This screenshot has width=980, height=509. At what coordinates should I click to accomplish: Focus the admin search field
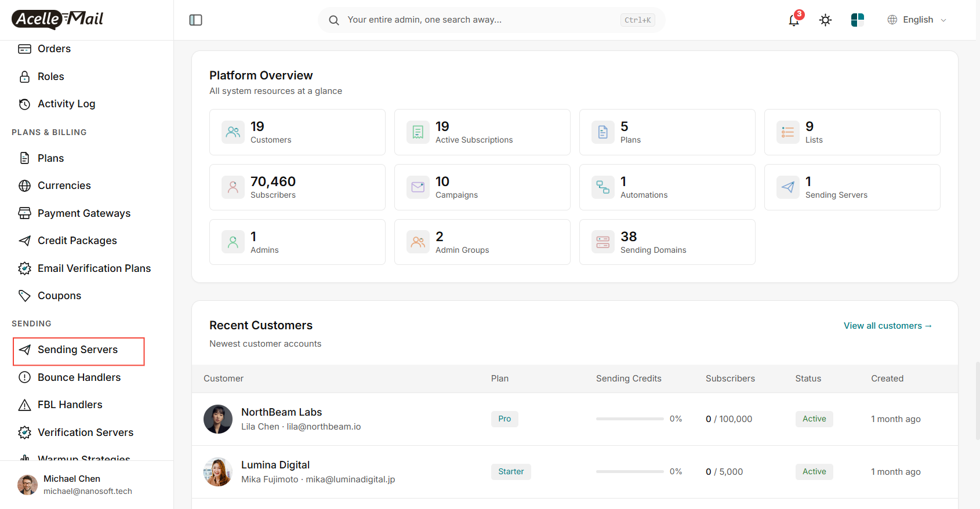pos(492,20)
